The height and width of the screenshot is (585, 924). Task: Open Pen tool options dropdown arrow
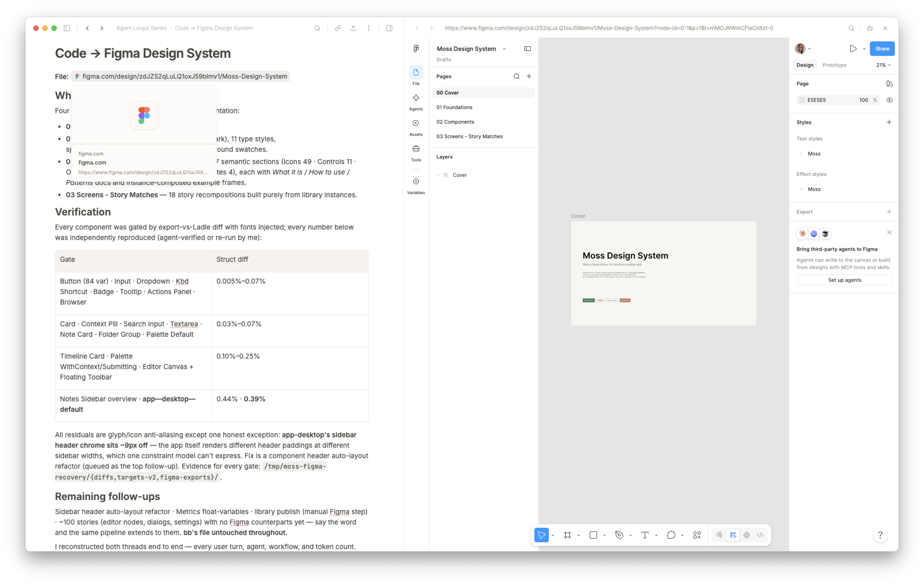click(x=630, y=535)
